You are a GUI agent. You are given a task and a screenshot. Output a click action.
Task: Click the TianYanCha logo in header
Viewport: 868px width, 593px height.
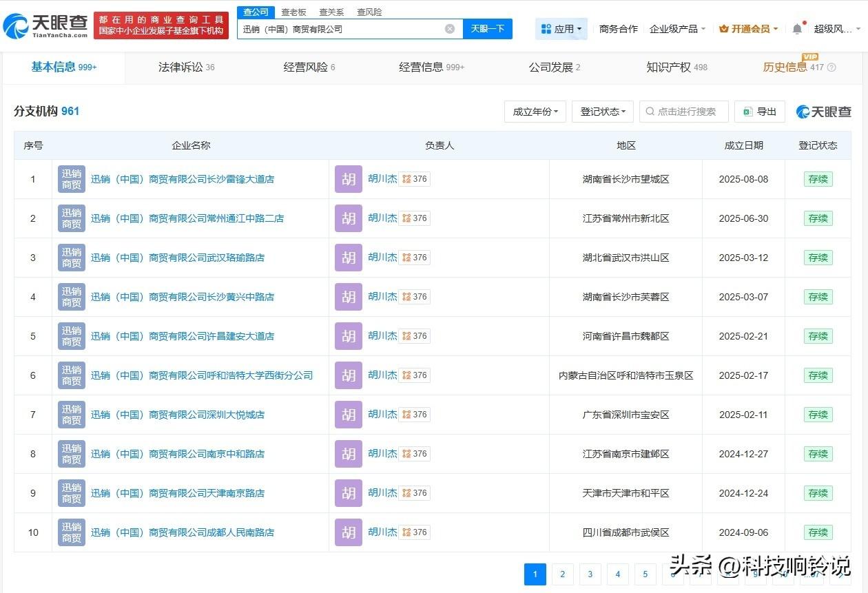click(45, 26)
